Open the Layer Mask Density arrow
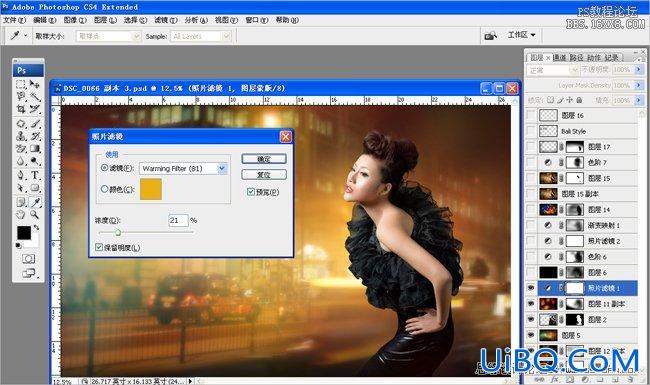The height and width of the screenshot is (385, 650). click(x=639, y=85)
